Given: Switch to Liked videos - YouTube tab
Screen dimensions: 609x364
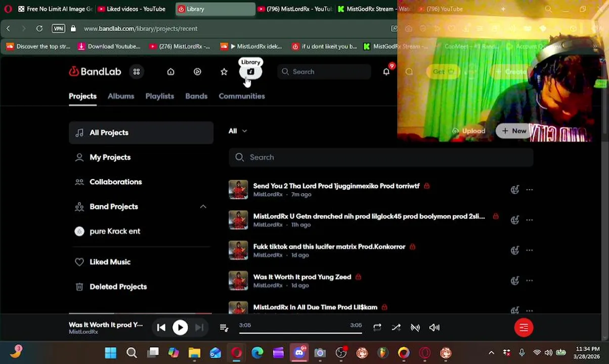Looking at the screenshot, I should tap(132, 9).
